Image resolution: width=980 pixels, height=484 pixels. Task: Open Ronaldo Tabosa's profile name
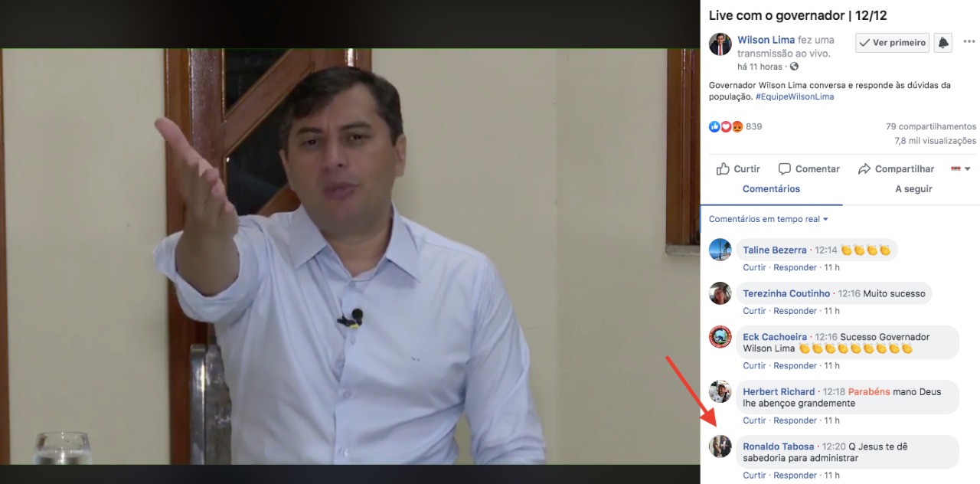coord(779,447)
